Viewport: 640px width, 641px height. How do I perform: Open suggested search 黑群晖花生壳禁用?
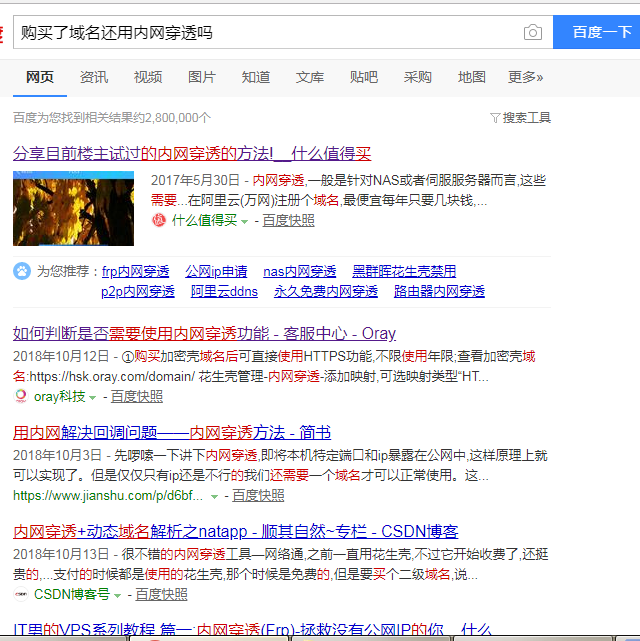pos(404,271)
